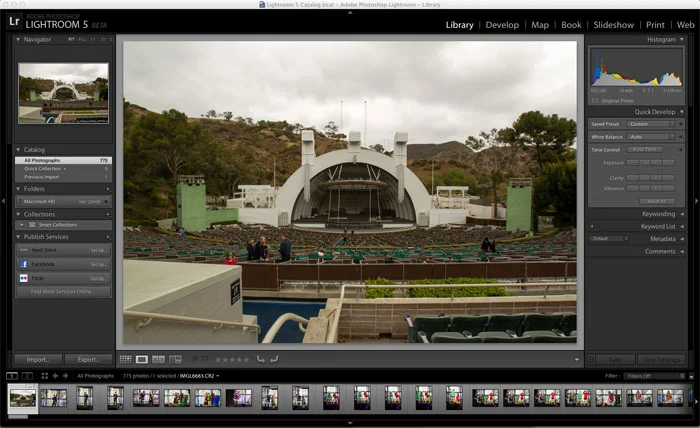Switch to Loupe view
The height and width of the screenshot is (428, 700).
[x=142, y=359]
